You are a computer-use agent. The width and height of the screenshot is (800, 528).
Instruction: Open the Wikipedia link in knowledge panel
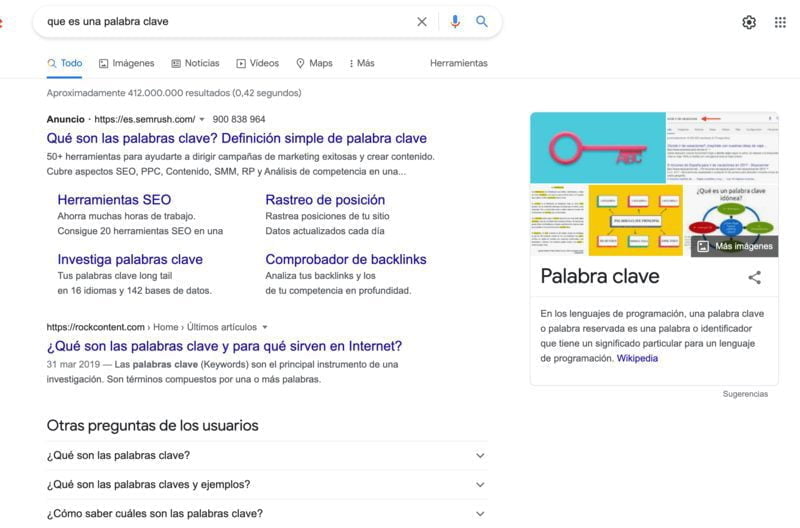[x=637, y=358]
